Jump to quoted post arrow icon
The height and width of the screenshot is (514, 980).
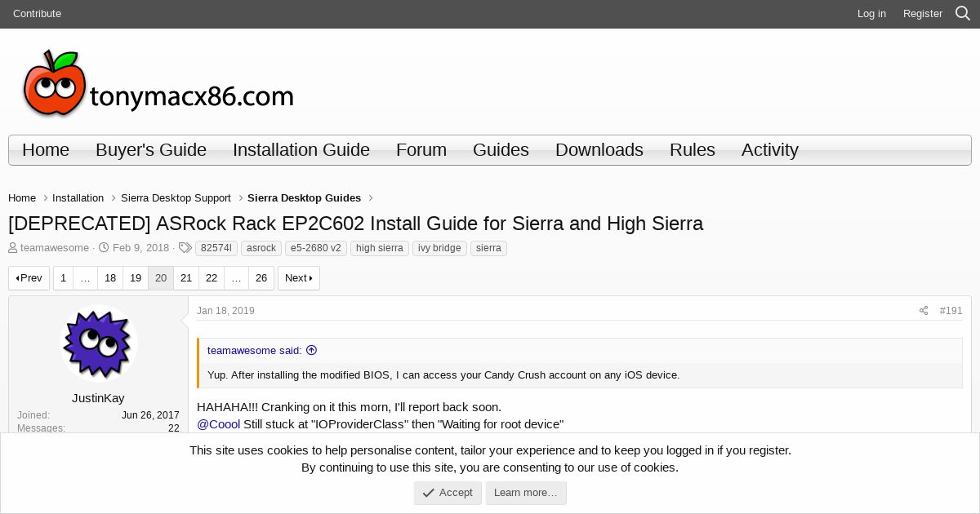[311, 350]
